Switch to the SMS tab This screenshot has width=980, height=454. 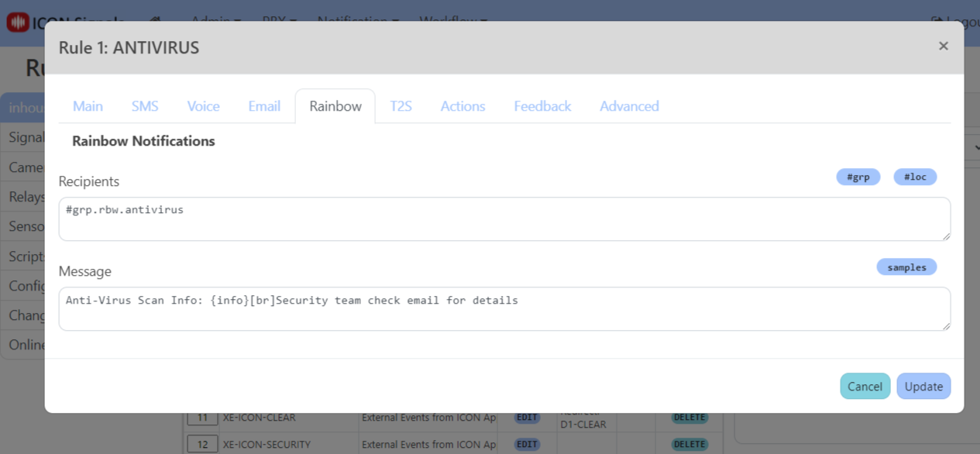144,106
